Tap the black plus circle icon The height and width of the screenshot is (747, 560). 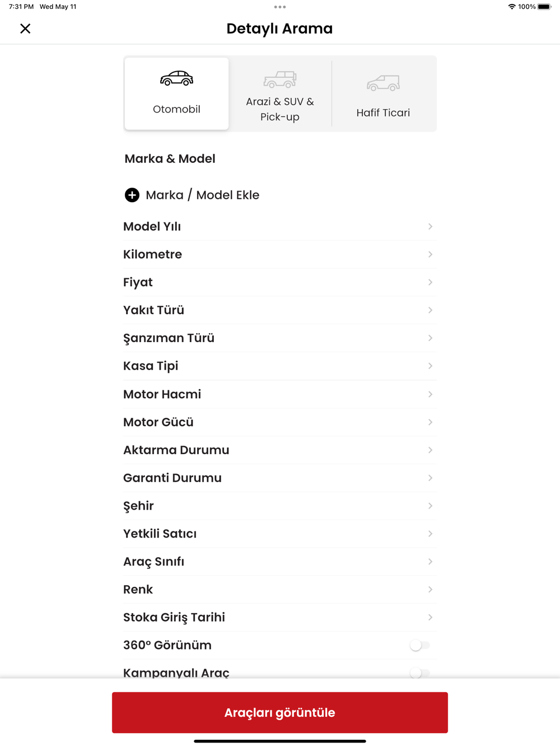click(x=132, y=195)
